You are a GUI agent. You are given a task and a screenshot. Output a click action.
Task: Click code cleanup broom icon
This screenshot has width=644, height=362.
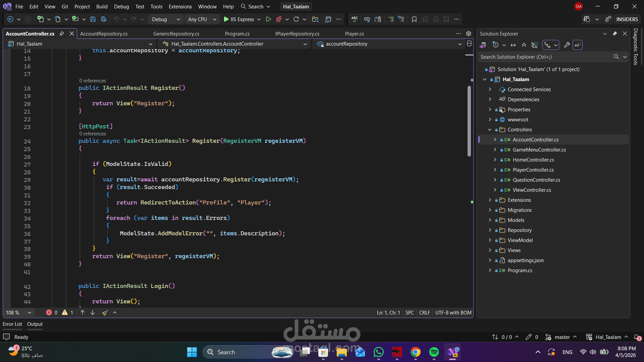tap(105, 313)
